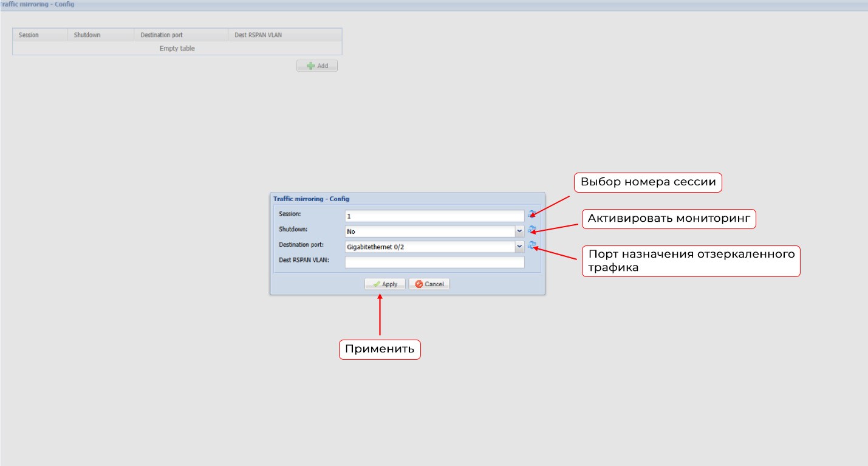
Task: Click the Dest RSPAN VLAN input field
Action: point(434,262)
